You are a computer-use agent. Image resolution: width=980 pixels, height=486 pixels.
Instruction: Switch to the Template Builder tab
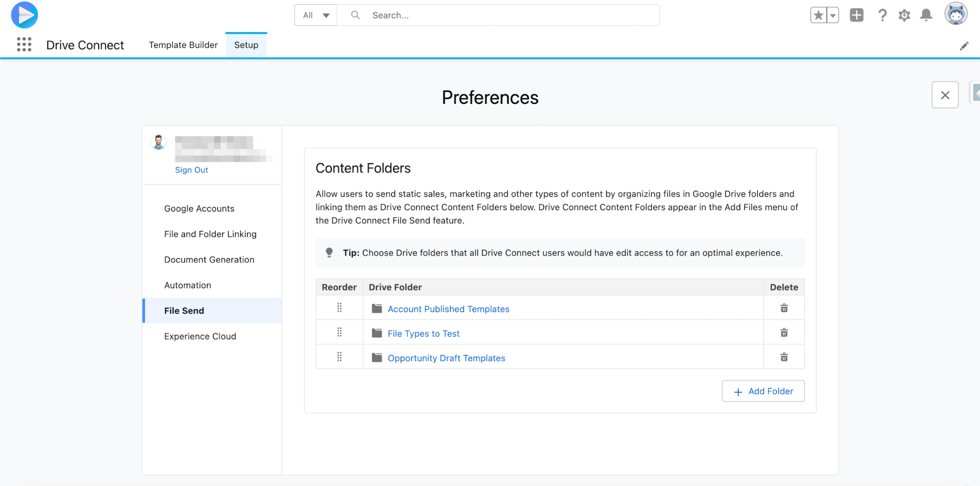tap(183, 45)
